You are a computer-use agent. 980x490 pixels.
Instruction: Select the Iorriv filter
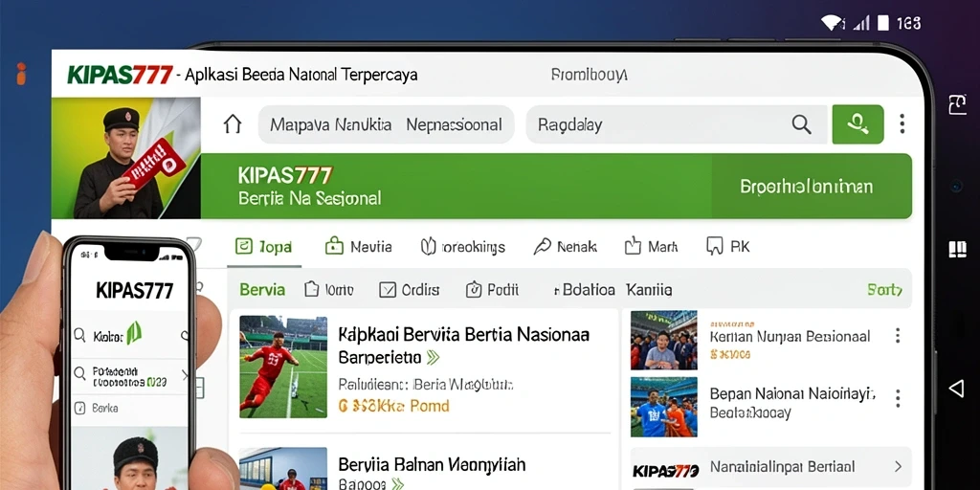[x=329, y=289]
